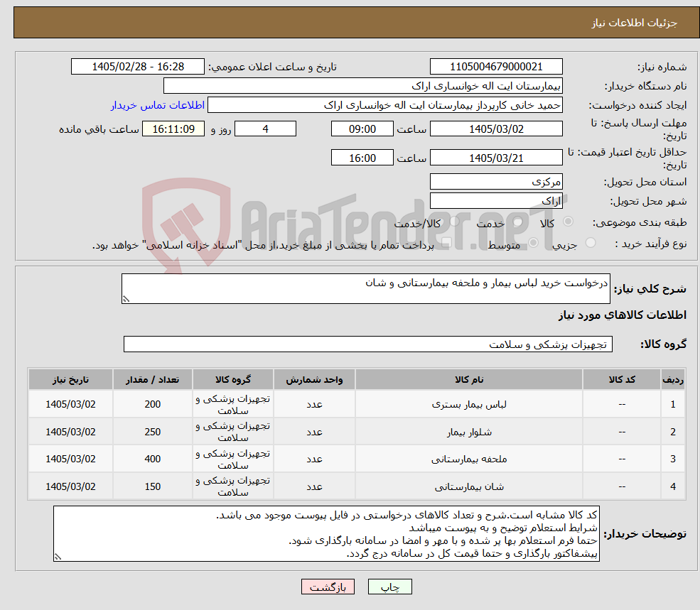
Task: Click the goods group cell in row 4
Action: [x=233, y=486]
